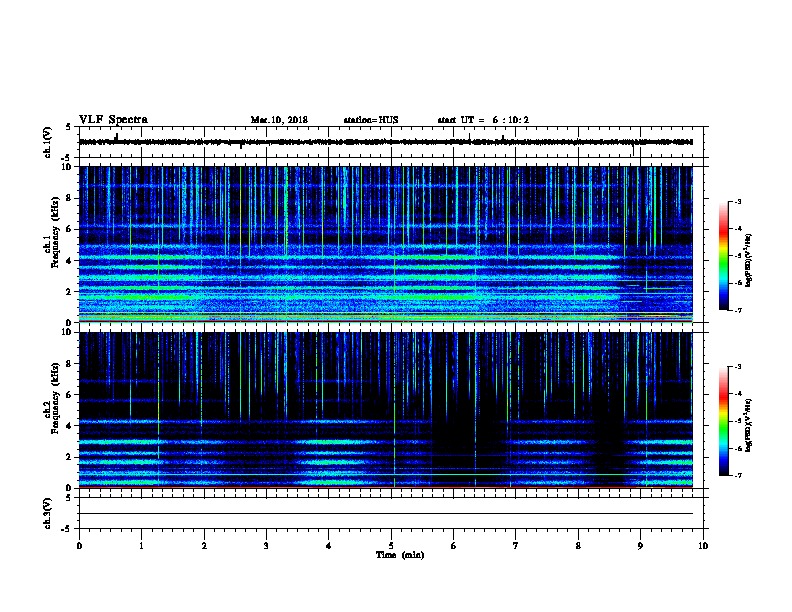Click time axis tick label "9"

(640, 546)
